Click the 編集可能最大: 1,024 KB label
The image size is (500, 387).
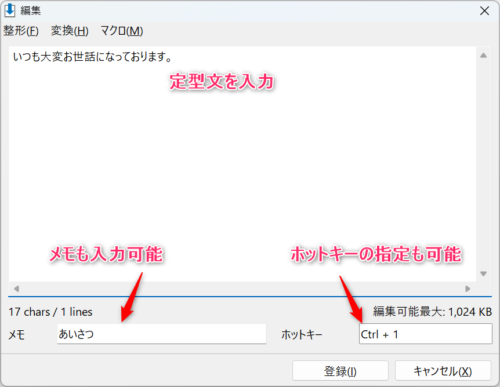tap(432, 312)
